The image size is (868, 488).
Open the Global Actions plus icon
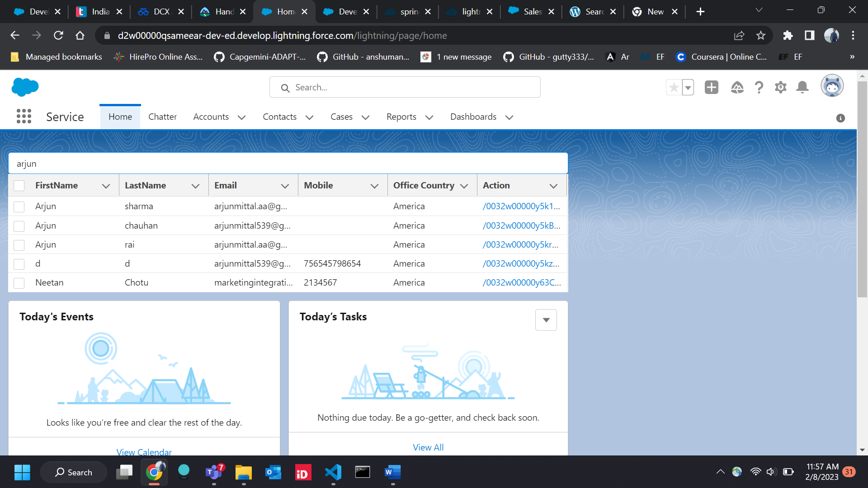pos(711,87)
